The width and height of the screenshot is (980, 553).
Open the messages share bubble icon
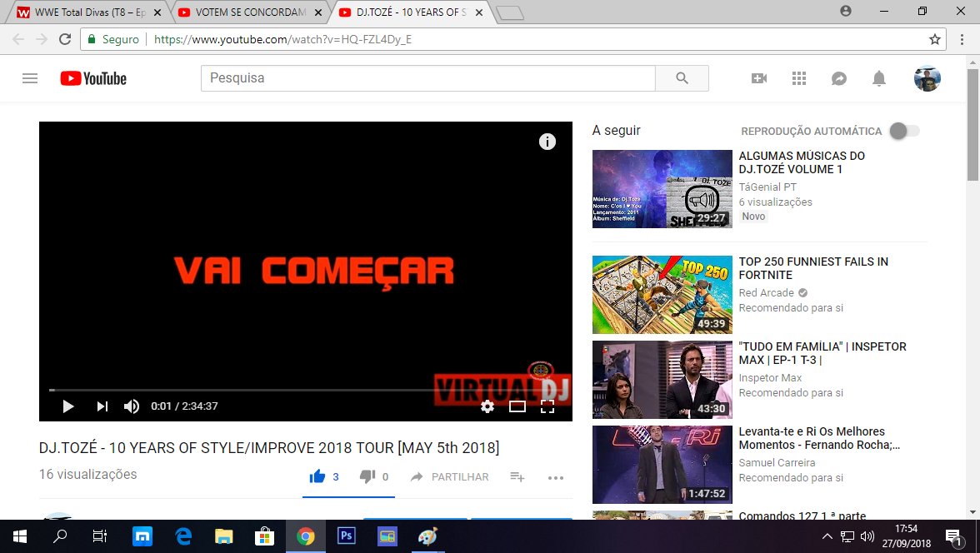coord(838,78)
